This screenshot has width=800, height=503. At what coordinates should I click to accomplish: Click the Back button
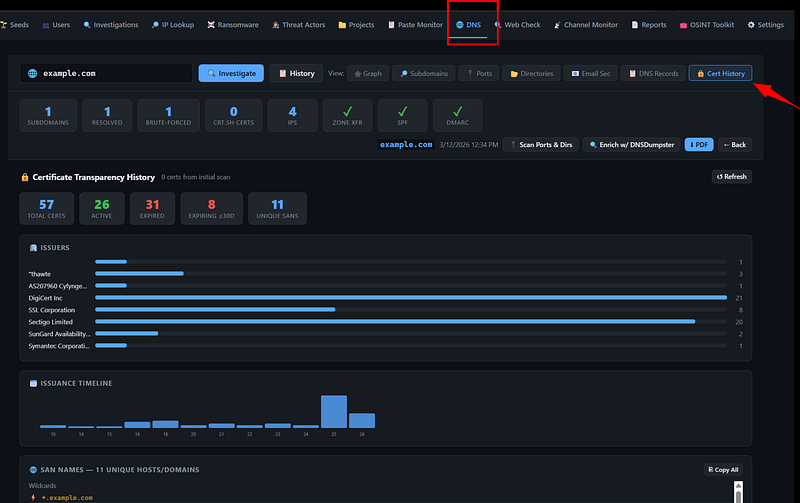pyautogui.click(x=735, y=144)
